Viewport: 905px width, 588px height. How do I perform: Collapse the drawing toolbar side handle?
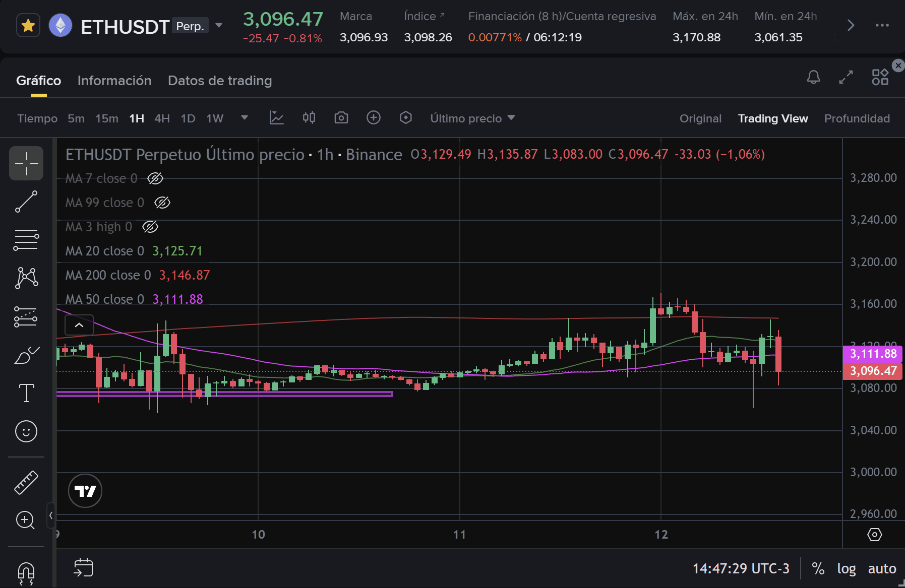click(x=51, y=515)
